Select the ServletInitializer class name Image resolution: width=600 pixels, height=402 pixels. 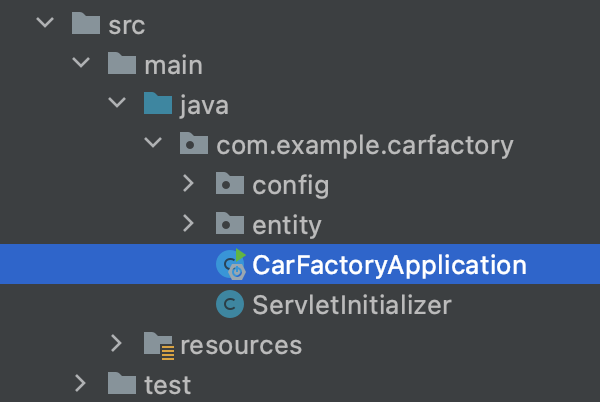(352, 305)
